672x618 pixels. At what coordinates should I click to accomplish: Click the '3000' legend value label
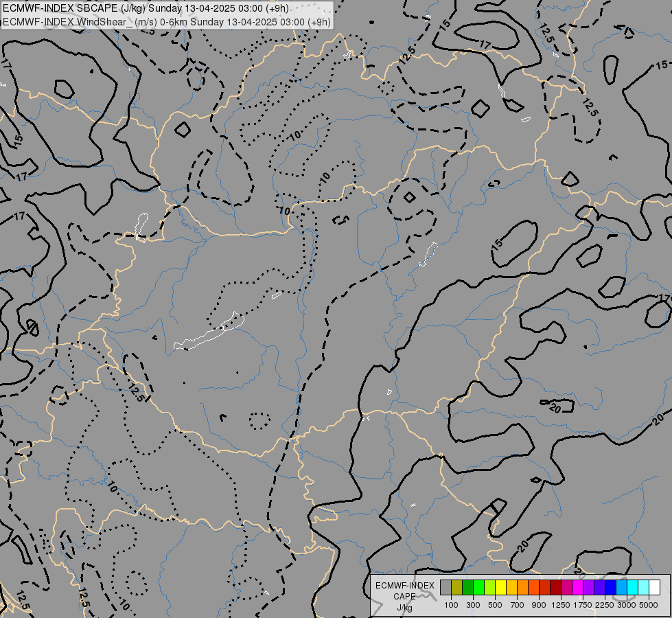[x=627, y=605]
